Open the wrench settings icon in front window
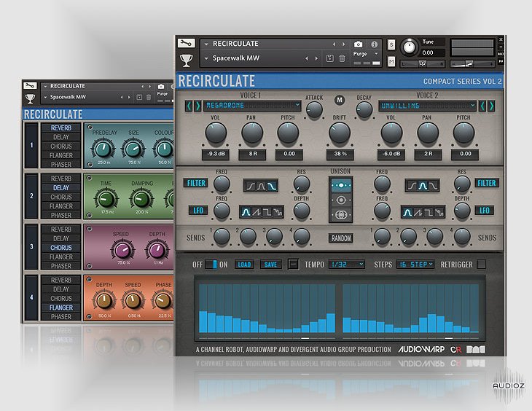This screenshot has width=532, height=411. [x=186, y=43]
